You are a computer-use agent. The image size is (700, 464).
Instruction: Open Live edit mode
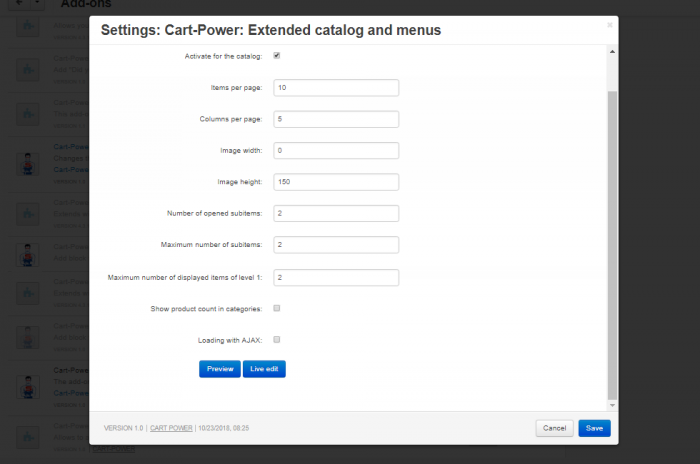pos(264,369)
